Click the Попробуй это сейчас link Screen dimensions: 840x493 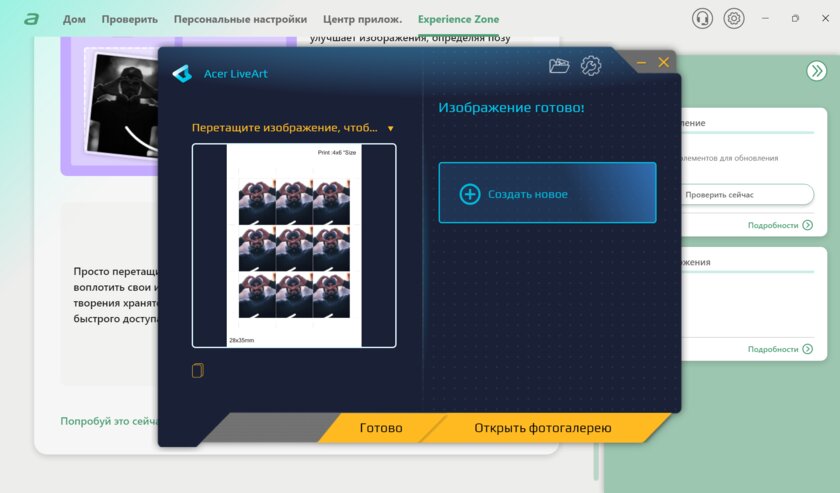(109, 421)
